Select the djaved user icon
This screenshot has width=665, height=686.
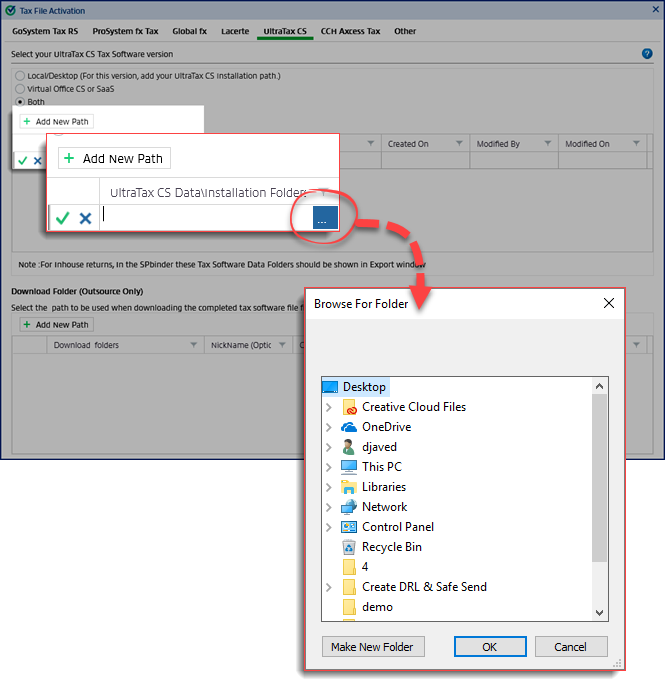(348, 447)
